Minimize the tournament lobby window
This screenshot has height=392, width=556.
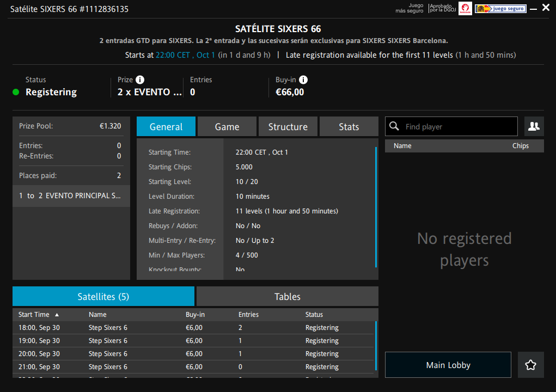(532, 8)
